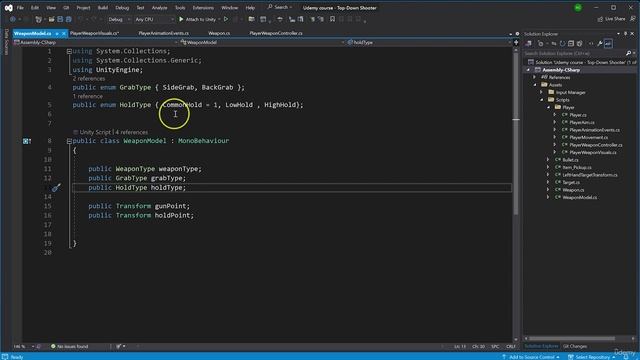Click the Collapse All icon in Solution Explorer

tap(571, 44)
